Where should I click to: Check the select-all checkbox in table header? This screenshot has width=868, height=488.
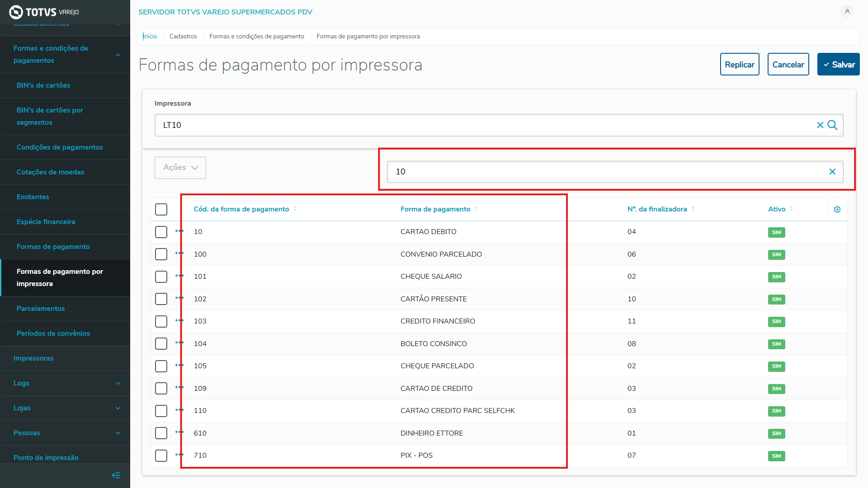pyautogui.click(x=161, y=210)
